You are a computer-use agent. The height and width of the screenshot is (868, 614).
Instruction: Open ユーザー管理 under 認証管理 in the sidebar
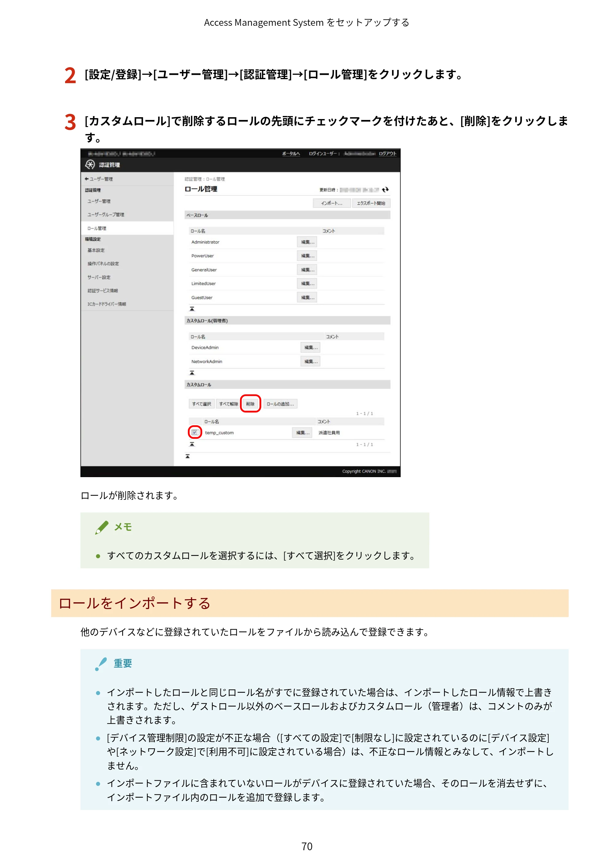(x=99, y=201)
